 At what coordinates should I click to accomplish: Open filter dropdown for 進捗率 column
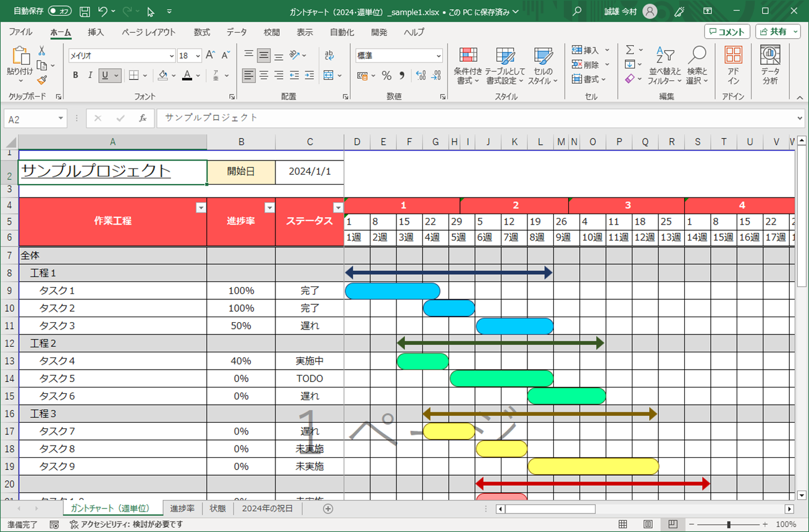coord(269,208)
